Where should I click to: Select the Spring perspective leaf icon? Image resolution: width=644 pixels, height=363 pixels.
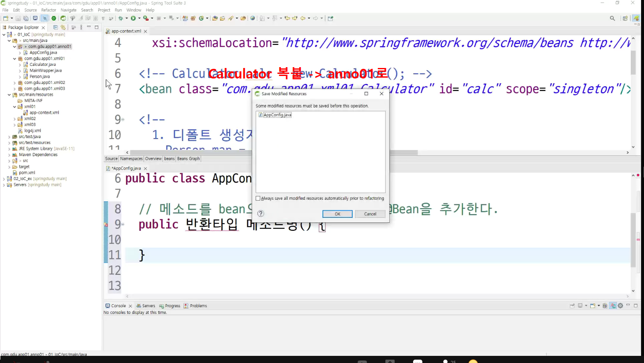coord(636,18)
